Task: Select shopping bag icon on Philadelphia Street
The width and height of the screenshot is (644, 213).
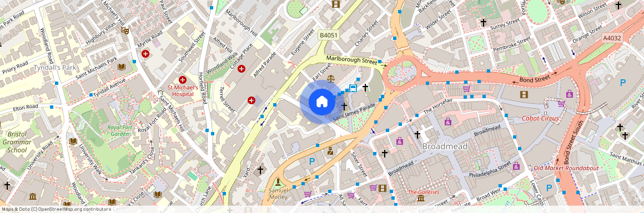Action: (x=516, y=166)
